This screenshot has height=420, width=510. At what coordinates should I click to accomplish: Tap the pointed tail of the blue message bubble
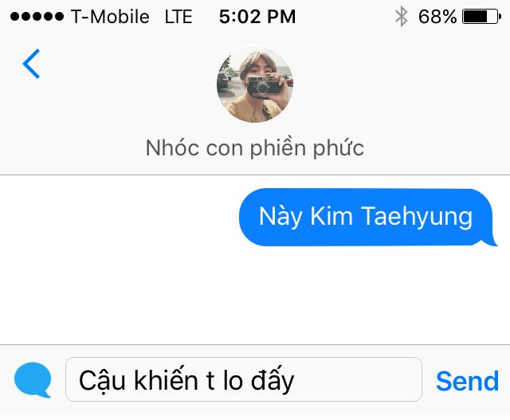pyautogui.click(x=492, y=241)
